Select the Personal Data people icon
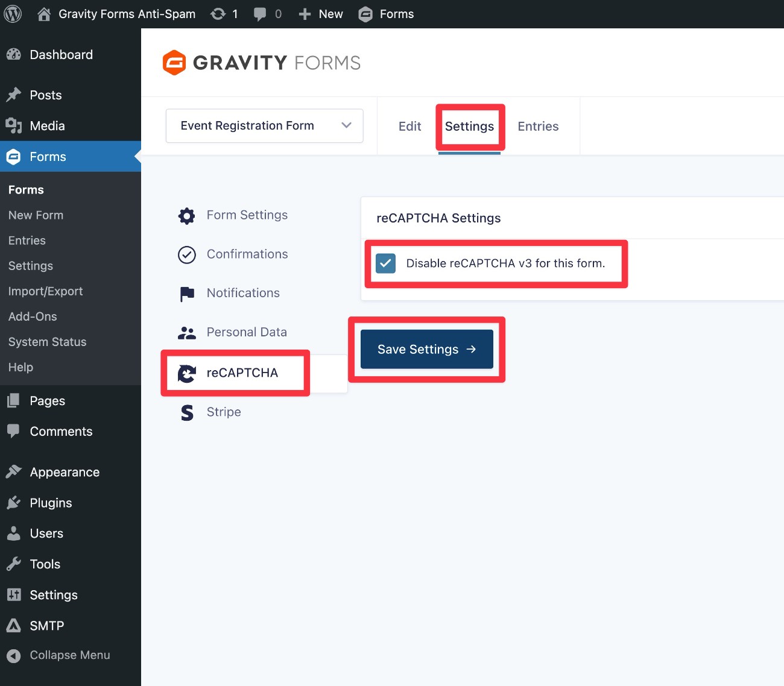Viewport: 784px width, 686px height. pyautogui.click(x=187, y=332)
